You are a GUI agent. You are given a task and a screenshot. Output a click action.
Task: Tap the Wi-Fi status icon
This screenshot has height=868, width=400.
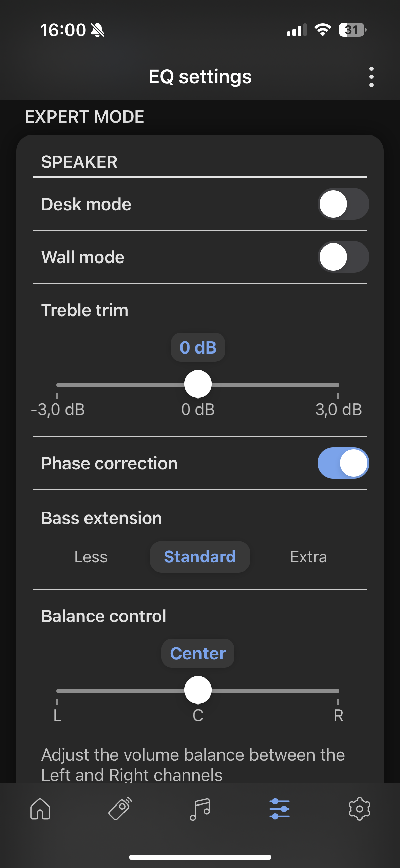[x=323, y=30]
